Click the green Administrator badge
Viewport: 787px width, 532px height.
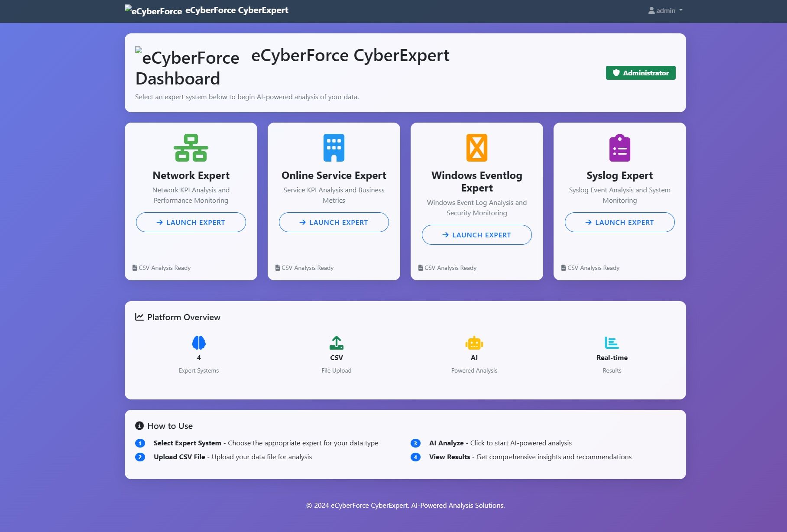[x=640, y=73]
